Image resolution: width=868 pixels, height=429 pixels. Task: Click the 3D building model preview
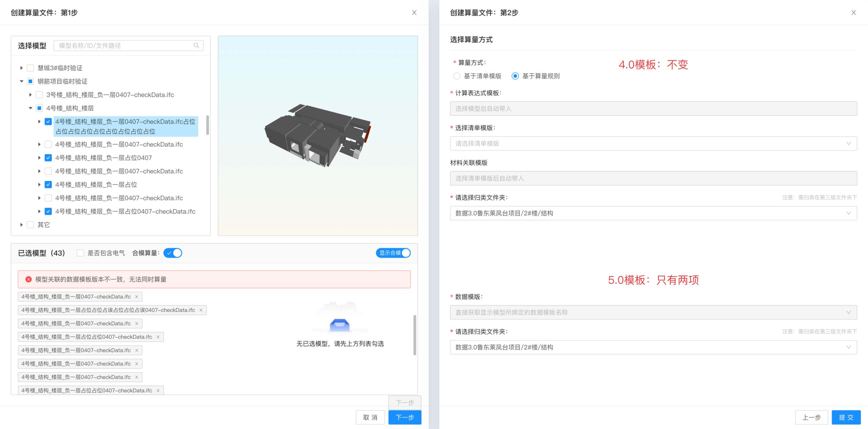click(x=317, y=136)
